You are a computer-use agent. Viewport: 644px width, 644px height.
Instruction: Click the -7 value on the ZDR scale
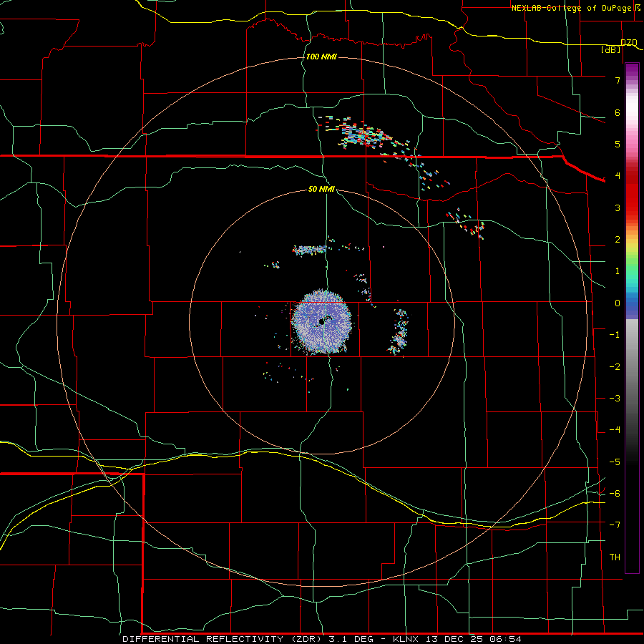coord(615,525)
